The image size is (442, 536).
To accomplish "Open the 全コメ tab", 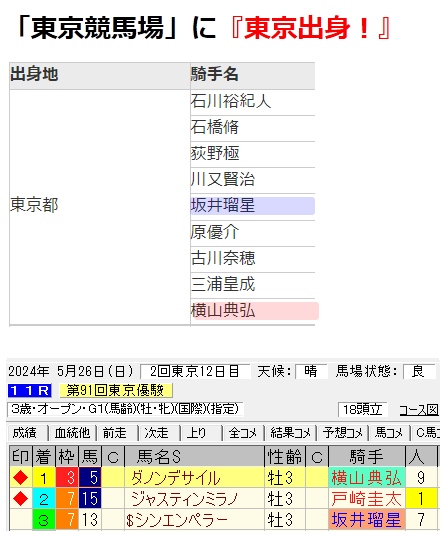I will pyautogui.click(x=243, y=433).
